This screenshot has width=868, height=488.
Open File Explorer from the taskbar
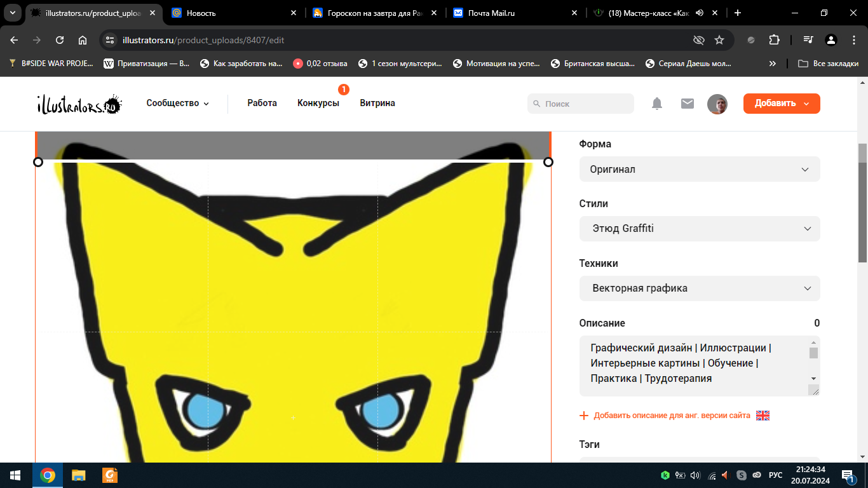78,475
